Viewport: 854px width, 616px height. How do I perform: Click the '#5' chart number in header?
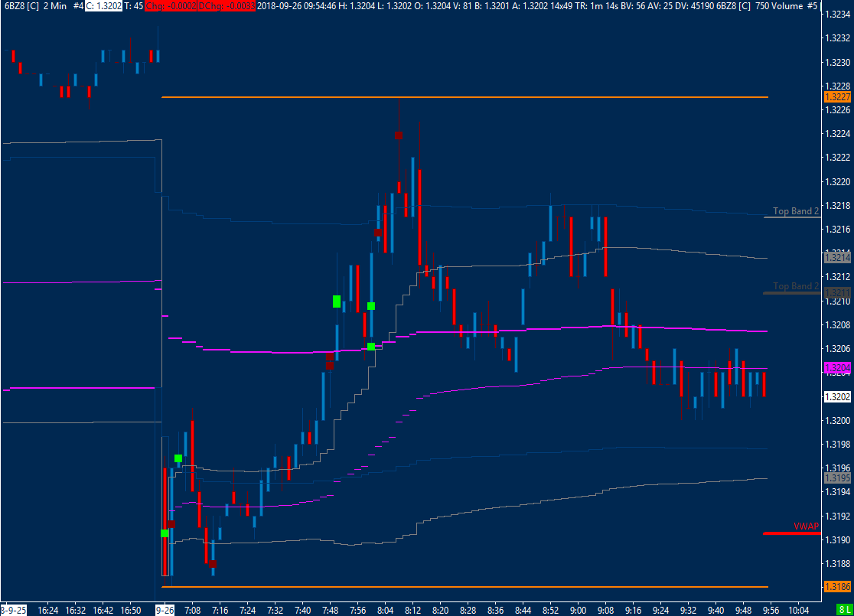(812, 6)
